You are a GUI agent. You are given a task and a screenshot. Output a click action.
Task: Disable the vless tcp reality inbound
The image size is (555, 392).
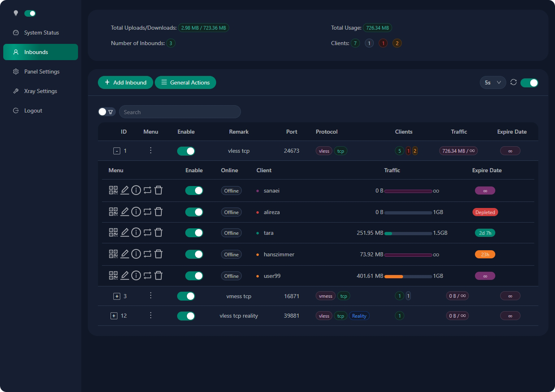[186, 316]
